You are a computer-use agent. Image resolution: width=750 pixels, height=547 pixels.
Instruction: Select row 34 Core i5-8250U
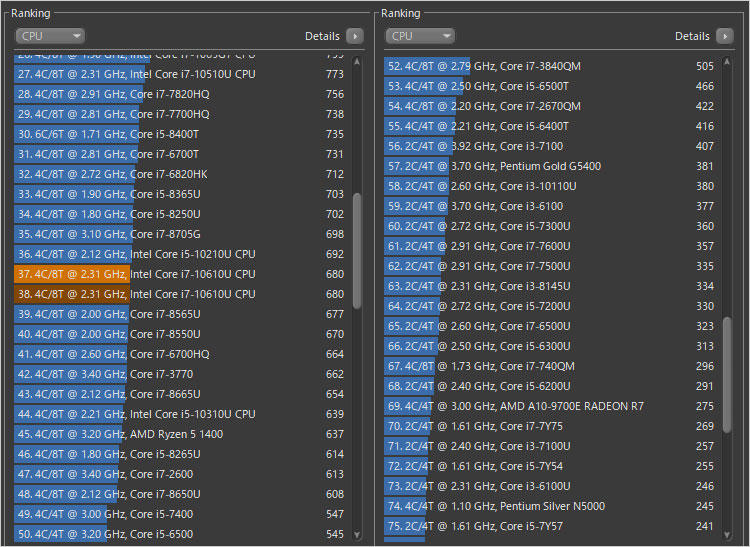(182, 214)
